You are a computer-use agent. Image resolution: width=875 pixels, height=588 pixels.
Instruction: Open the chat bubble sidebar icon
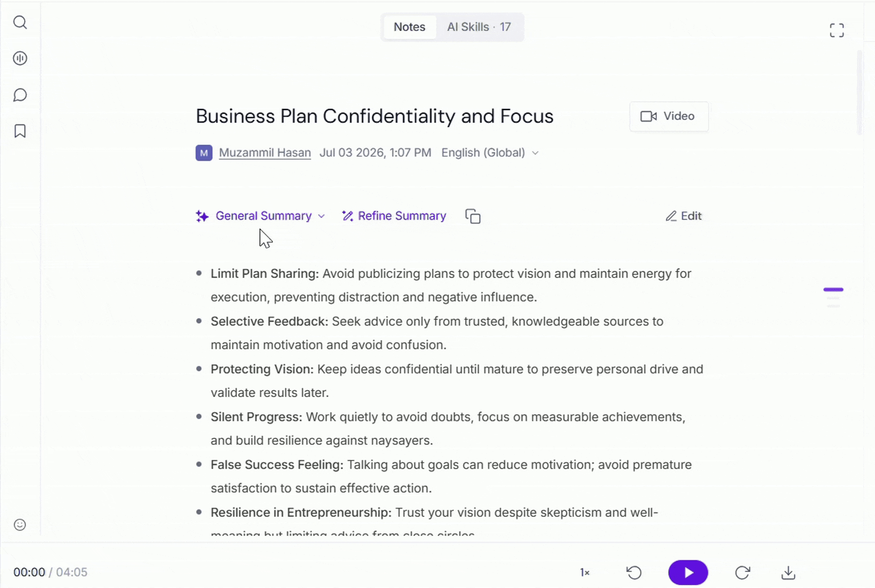(x=20, y=95)
